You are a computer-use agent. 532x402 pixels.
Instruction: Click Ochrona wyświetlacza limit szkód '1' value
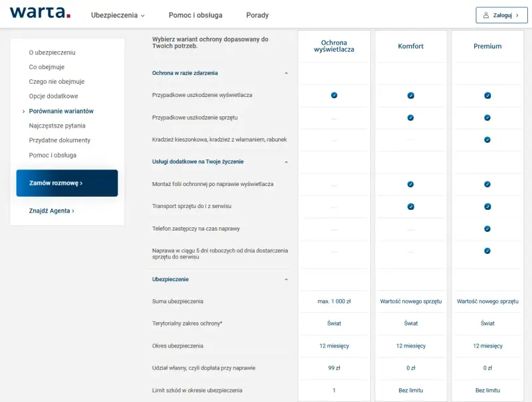334,391
